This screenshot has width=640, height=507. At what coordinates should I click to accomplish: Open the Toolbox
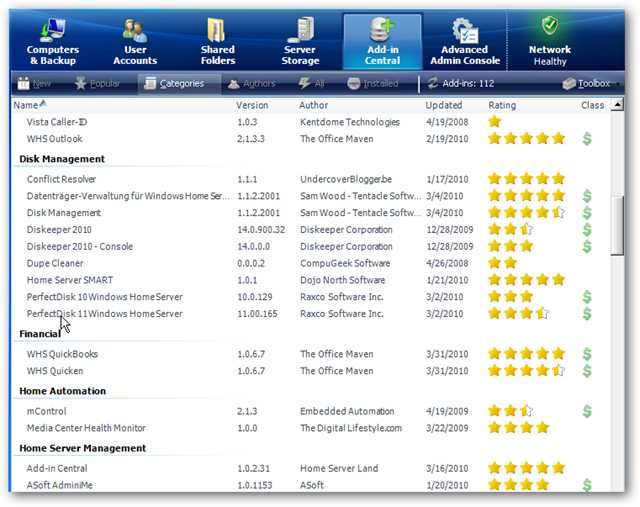(x=586, y=84)
